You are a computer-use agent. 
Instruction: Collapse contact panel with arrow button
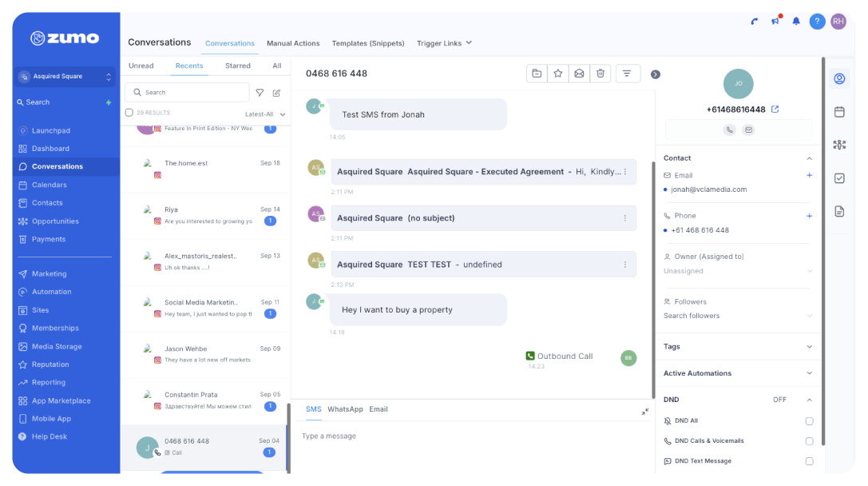click(656, 74)
